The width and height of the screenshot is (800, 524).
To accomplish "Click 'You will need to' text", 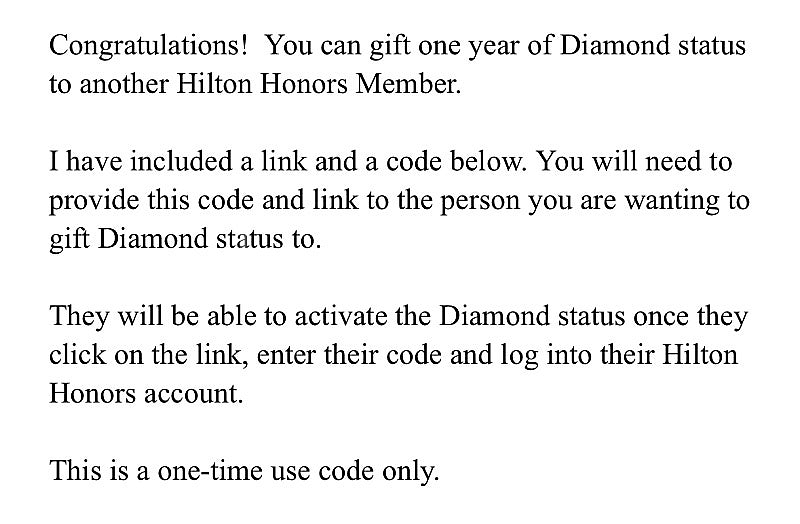I will pos(635,161).
